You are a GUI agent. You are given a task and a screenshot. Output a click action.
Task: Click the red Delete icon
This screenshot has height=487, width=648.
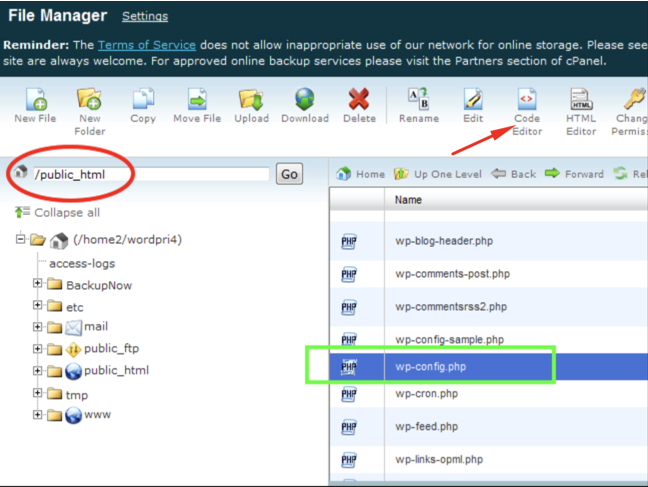tap(359, 99)
